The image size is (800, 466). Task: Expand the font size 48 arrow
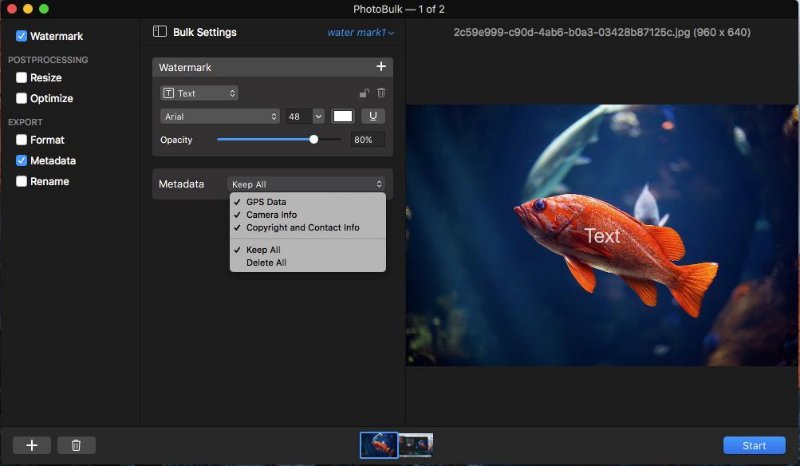click(318, 116)
